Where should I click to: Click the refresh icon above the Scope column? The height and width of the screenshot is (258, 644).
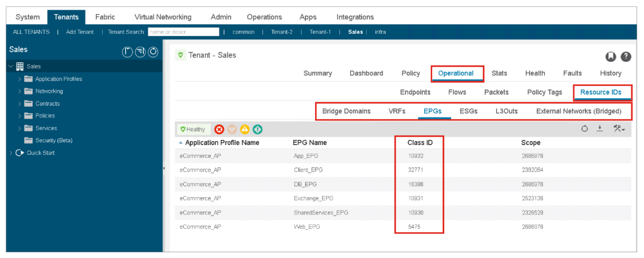[584, 129]
